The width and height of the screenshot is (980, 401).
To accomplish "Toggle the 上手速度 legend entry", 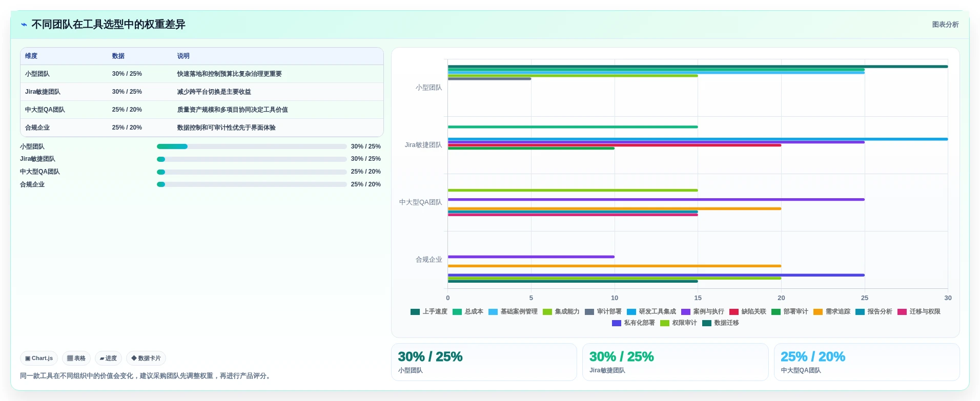I will point(429,311).
